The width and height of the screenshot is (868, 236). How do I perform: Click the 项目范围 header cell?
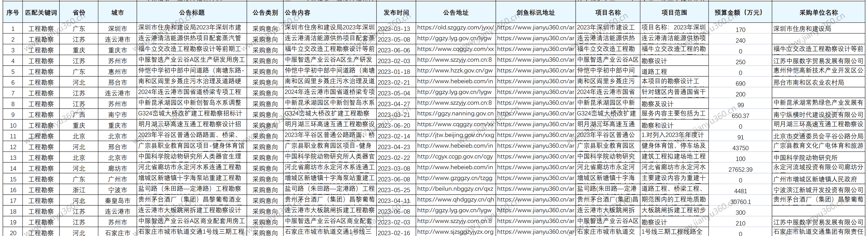point(674,13)
